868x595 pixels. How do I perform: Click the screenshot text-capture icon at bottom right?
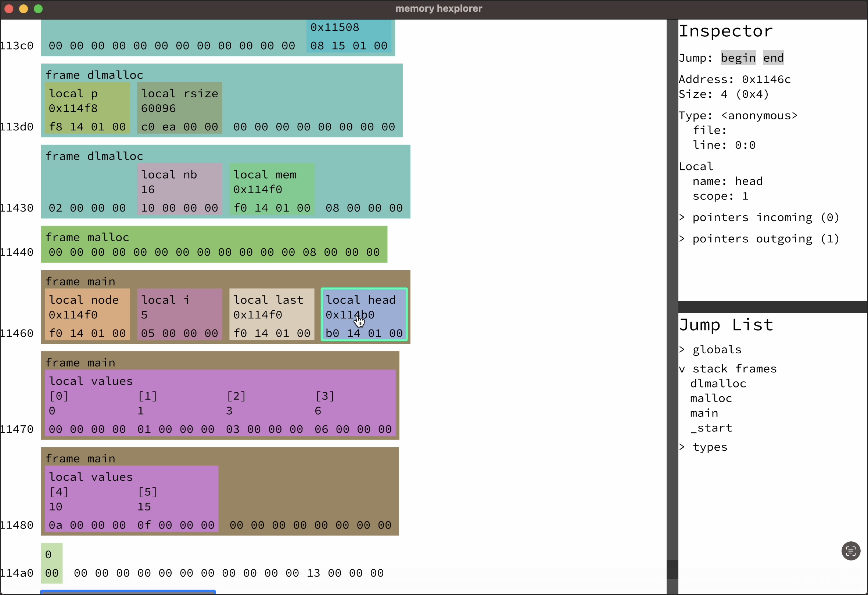point(850,551)
